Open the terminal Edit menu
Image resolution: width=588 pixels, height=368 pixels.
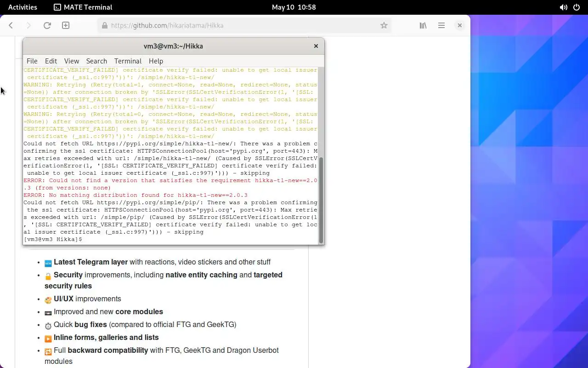point(51,61)
